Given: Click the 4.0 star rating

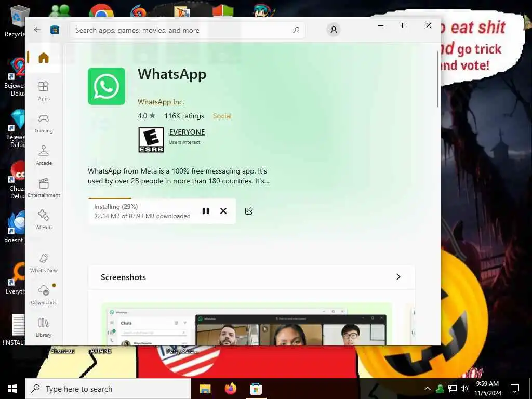Looking at the screenshot, I should [x=146, y=116].
